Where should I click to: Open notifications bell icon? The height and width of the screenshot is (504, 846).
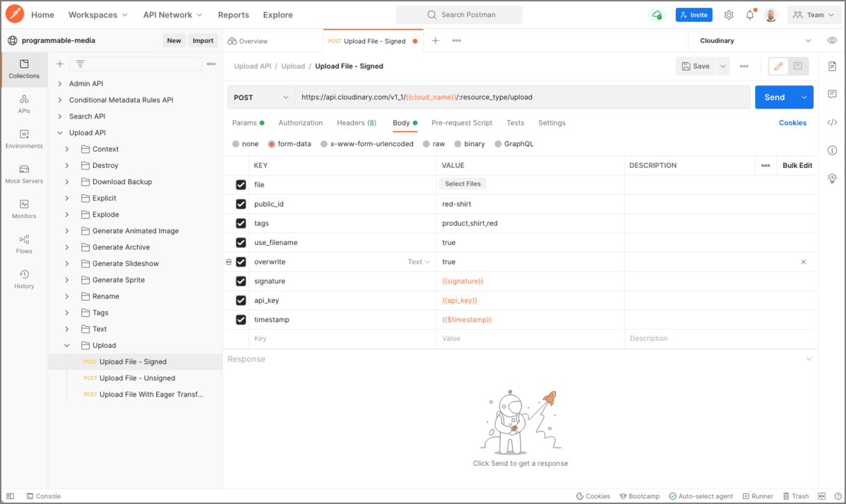pyautogui.click(x=750, y=15)
